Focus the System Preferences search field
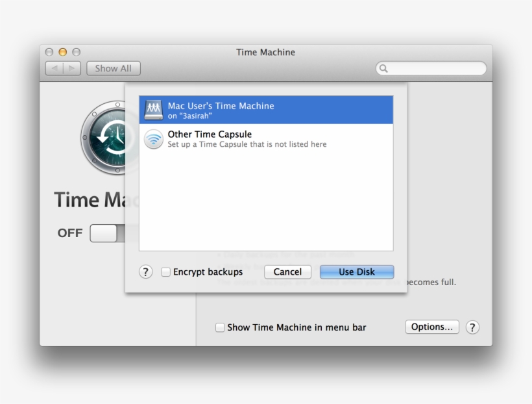This screenshot has width=532, height=404. (x=435, y=68)
